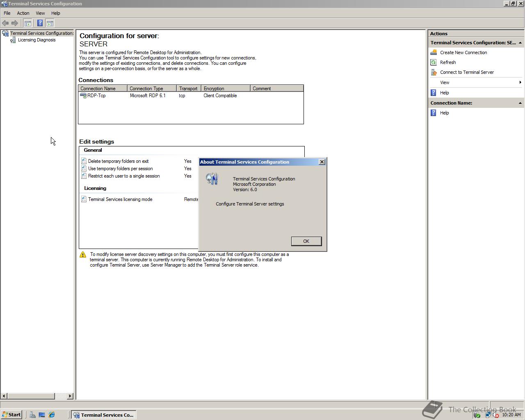The height and width of the screenshot is (420, 525).
Task: Click the Comment column header
Action: (x=277, y=89)
